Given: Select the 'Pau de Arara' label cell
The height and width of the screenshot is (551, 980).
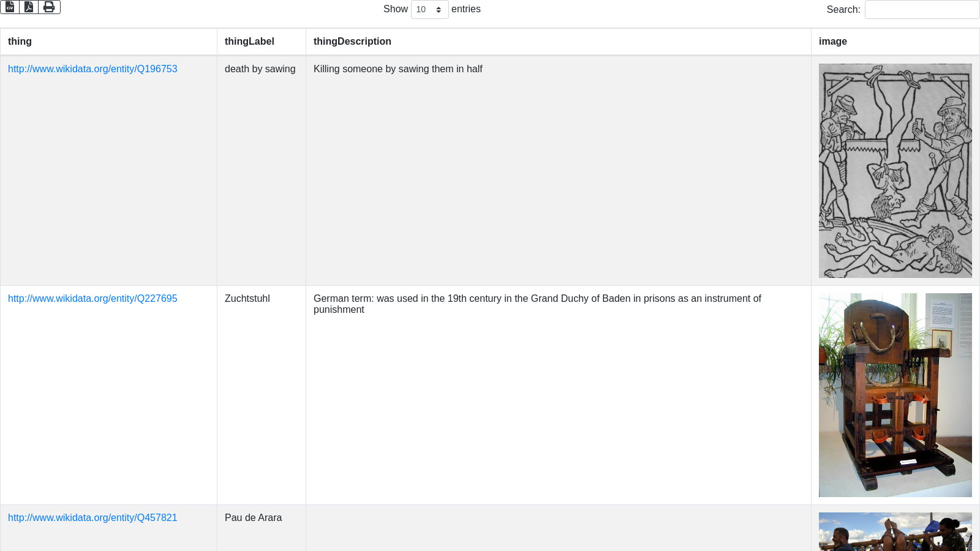Looking at the screenshot, I should [253, 518].
